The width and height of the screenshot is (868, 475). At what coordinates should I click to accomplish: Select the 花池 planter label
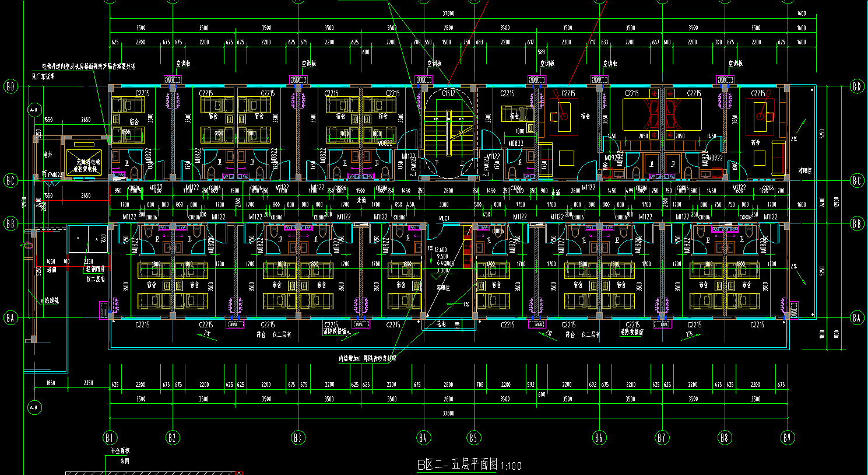442,323
